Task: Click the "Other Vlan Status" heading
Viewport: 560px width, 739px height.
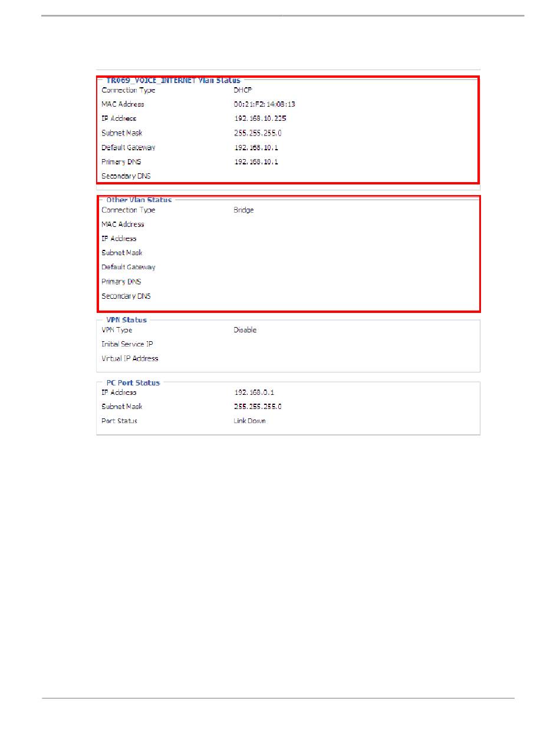Action: (139, 200)
